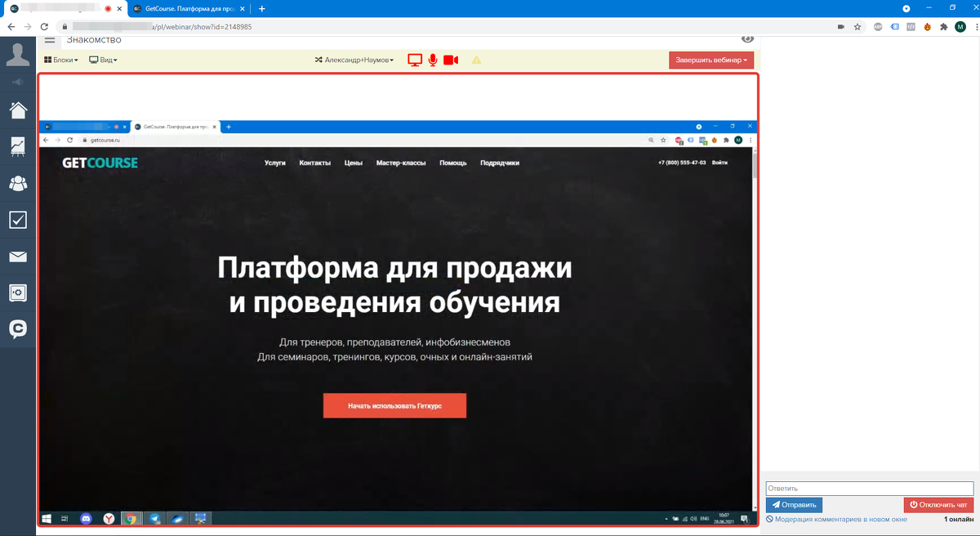Open Discord from the shared taskbar

pyautogui.click(x=86, y=519)
